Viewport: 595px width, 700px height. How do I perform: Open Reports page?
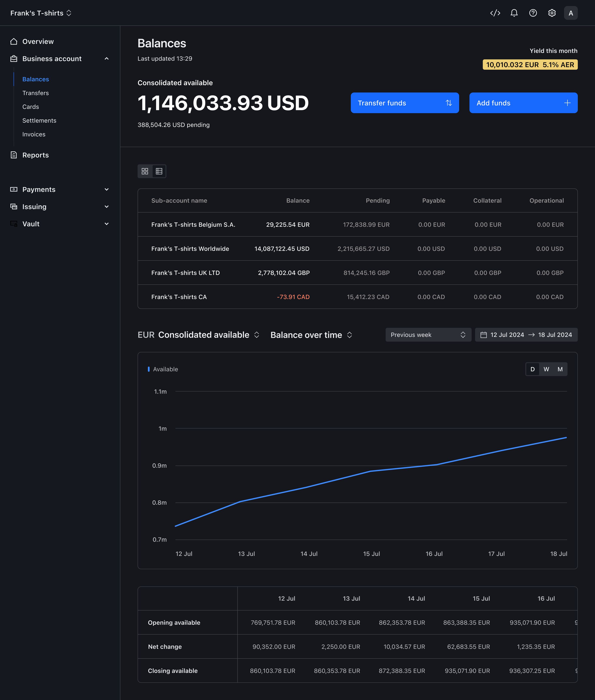pos(35,155)
